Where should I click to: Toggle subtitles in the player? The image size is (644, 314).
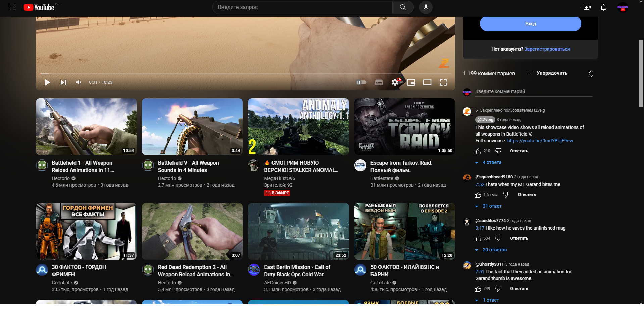pos(379,82)
